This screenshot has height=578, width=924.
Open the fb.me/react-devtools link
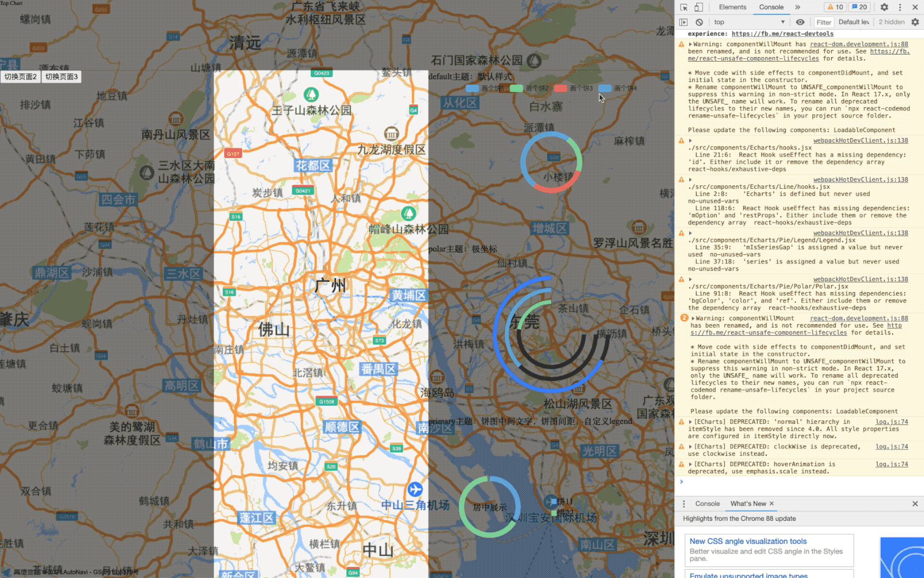[782, 34]
